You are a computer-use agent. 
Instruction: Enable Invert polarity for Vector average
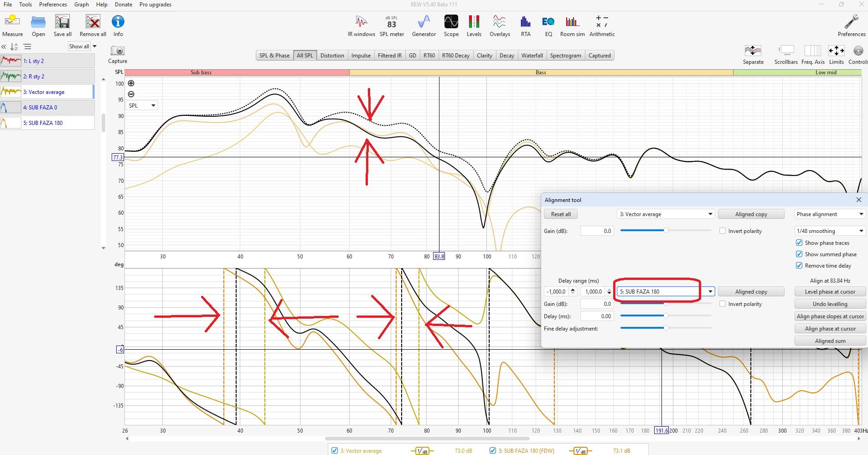click(723, 231)
